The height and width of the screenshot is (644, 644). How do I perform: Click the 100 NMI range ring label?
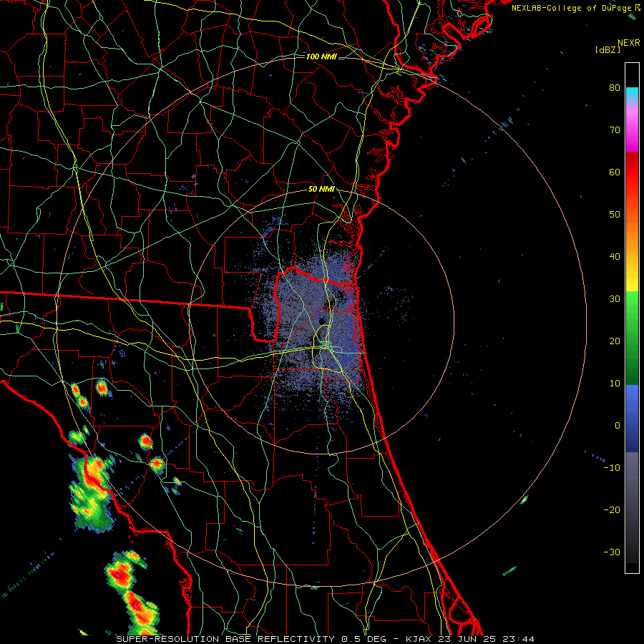(x=321, y=57)
